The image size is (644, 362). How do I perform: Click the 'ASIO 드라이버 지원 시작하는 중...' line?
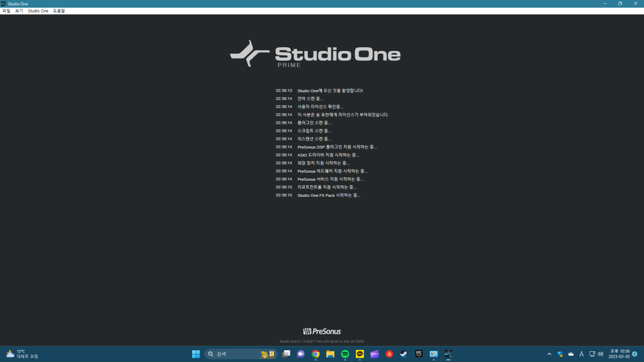(x=328, y=155)
